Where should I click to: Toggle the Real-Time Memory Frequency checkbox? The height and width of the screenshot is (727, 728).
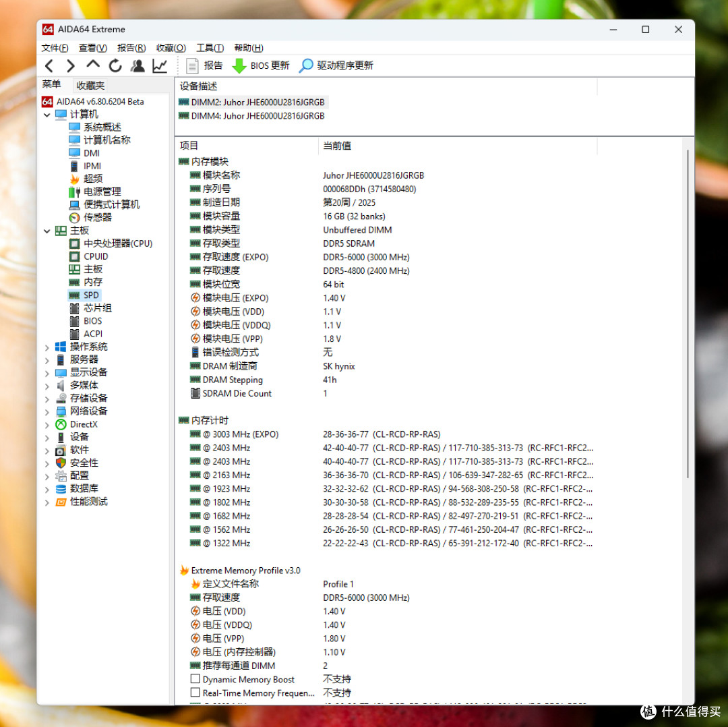(195, 693)
